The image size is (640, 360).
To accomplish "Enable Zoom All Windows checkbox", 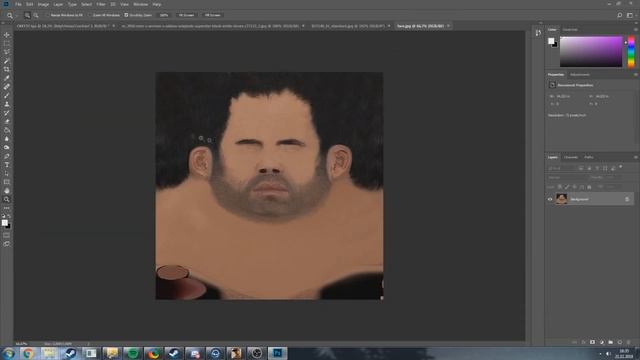I will (90, 15).
